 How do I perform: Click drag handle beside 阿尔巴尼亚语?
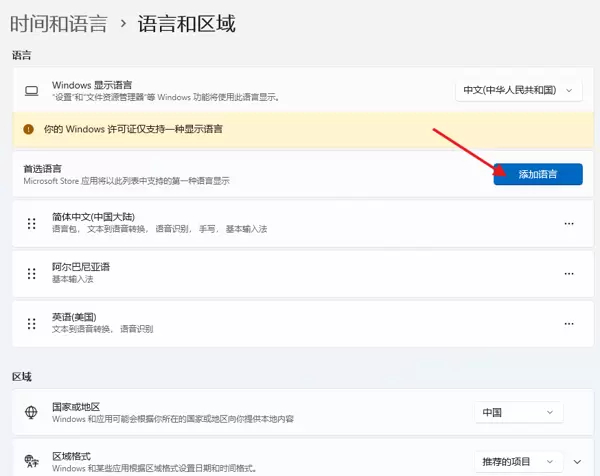point(31,273)
